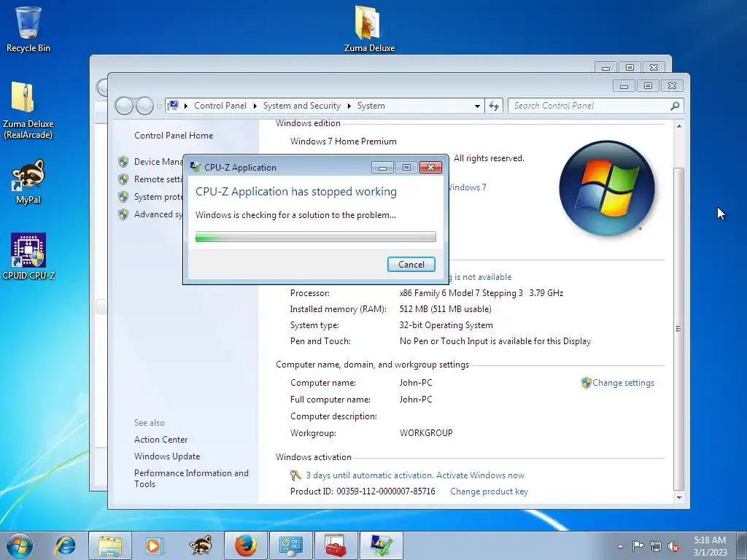747x560 pixels.
Task: Open Performance Information and Tools link
Action: [191, 478]
